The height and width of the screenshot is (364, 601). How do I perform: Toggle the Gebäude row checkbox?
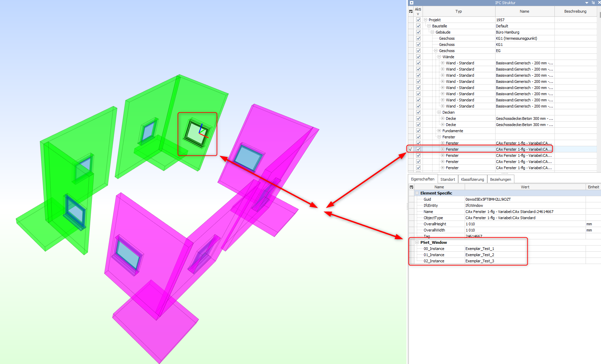418,32
